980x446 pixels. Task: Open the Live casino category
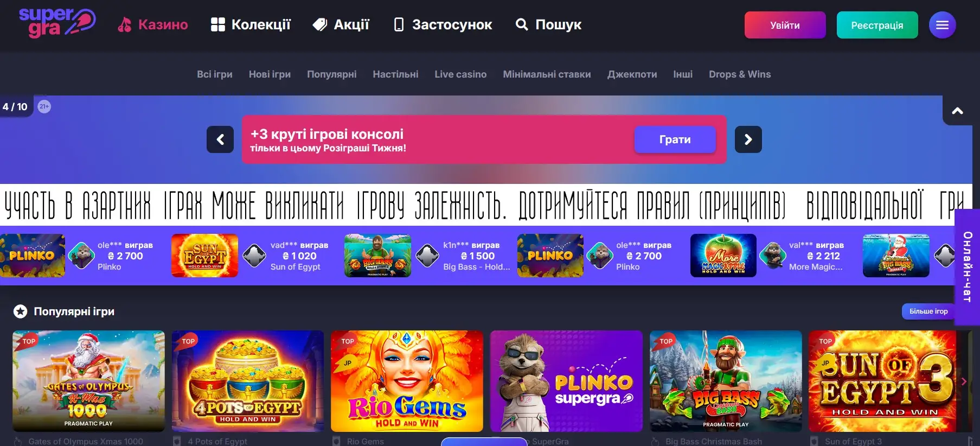[x=460, y=74]
